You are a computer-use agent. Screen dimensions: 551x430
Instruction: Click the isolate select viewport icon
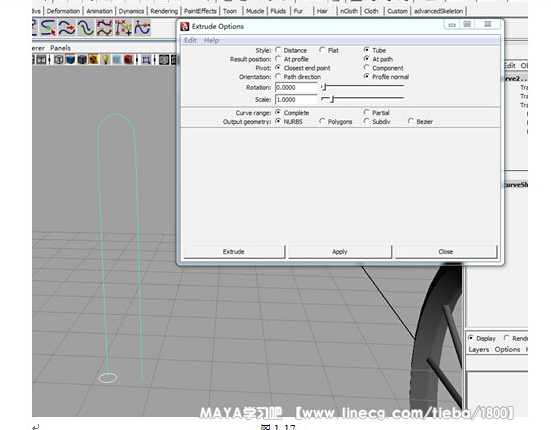click(146, 60)
